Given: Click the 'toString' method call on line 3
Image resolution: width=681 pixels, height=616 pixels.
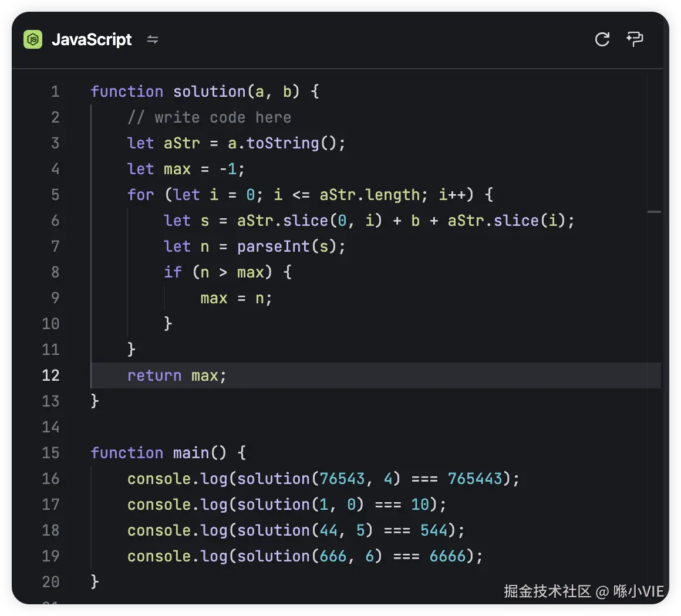Looking at the screenshot, I should click(x=282, y=143).
